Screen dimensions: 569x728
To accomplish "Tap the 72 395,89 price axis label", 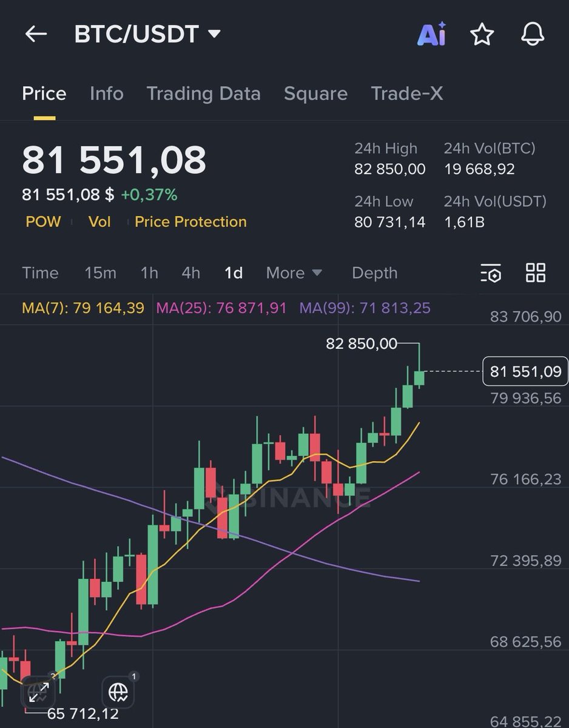I will click(x=526, y=561).
